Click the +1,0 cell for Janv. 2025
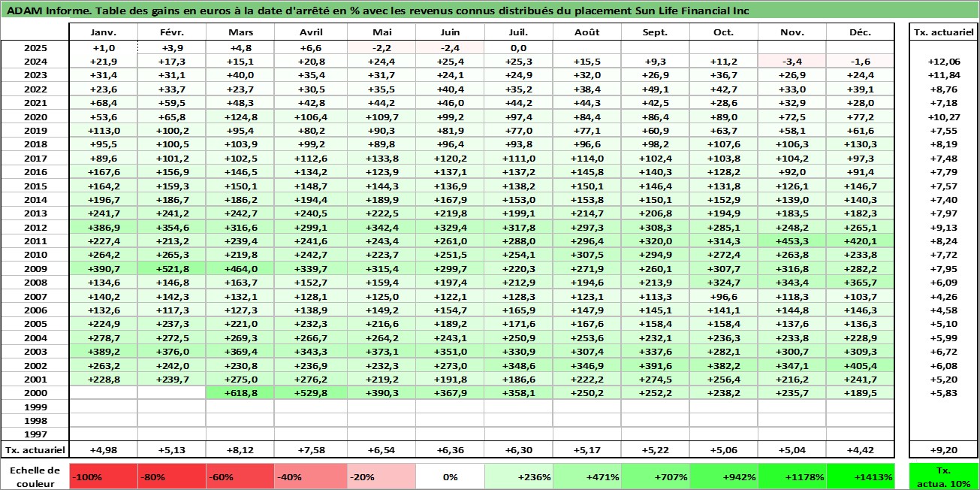 click(x=103, y=47)
